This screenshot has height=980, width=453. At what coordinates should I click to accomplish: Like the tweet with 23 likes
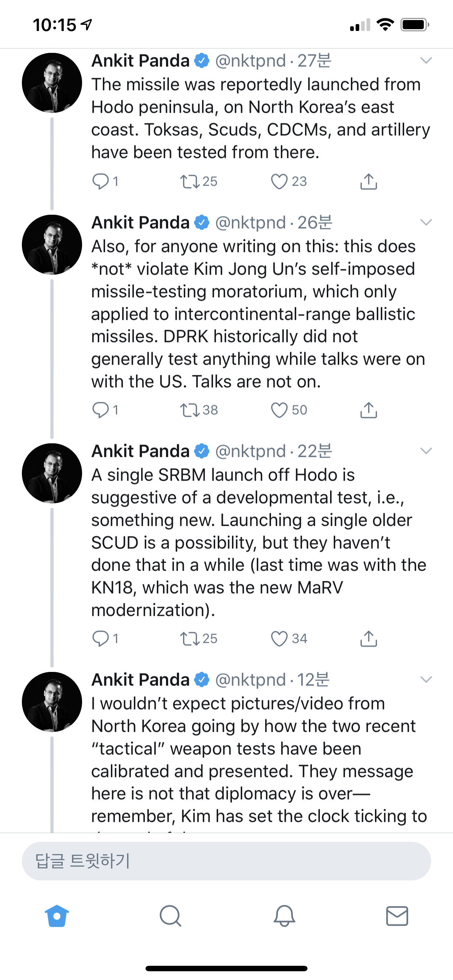[x=279, y=182]
